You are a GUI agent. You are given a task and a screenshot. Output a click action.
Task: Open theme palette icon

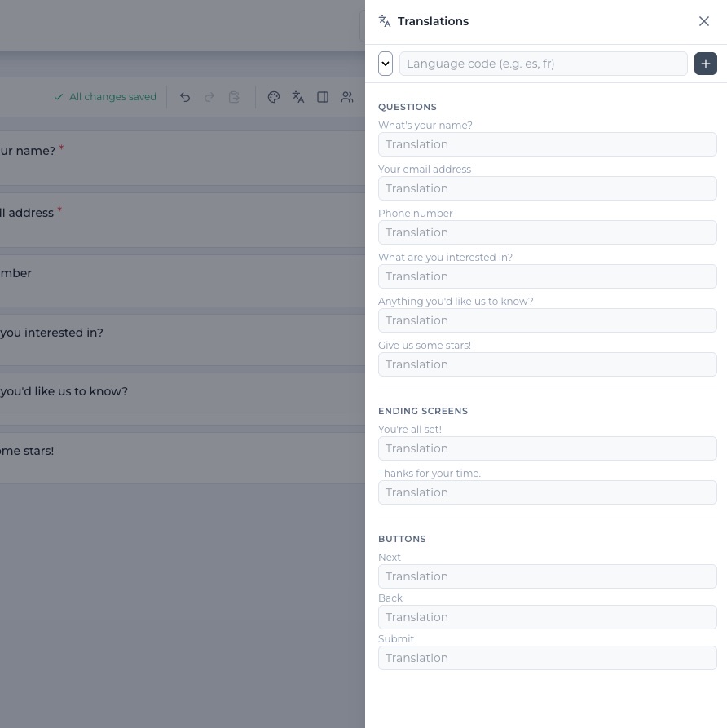click(274, 97)
